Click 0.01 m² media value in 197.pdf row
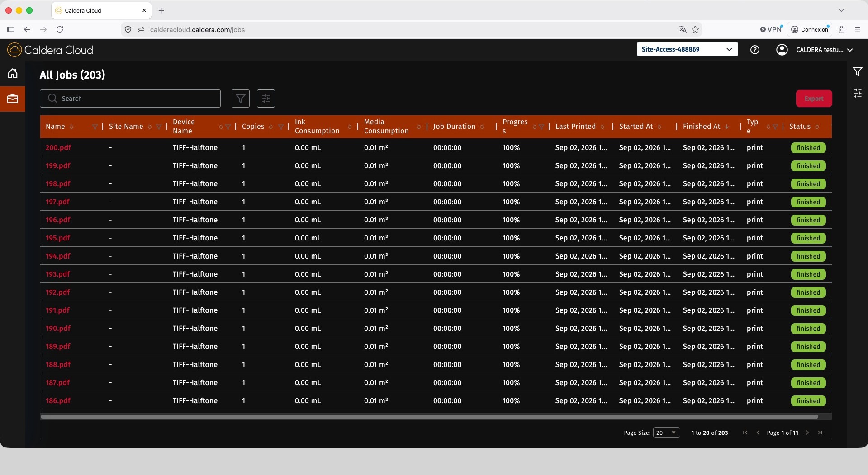 click(x=376, y=202)
